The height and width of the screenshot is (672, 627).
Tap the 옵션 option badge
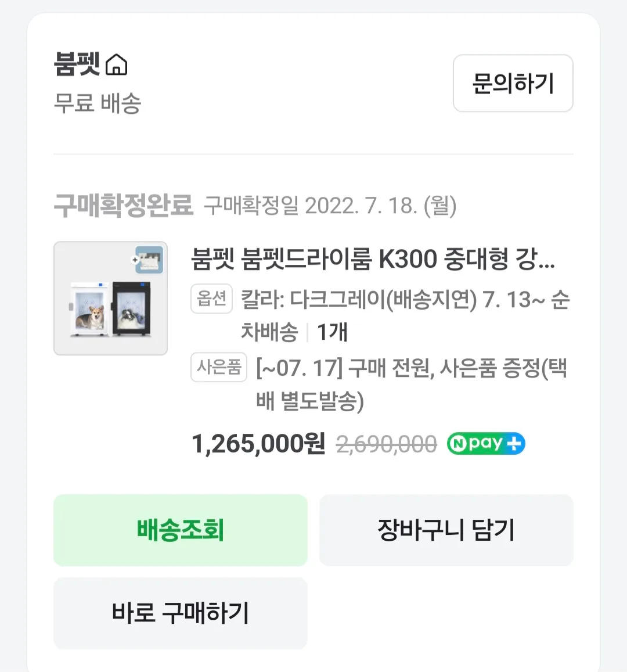click(x=211, y=299)
